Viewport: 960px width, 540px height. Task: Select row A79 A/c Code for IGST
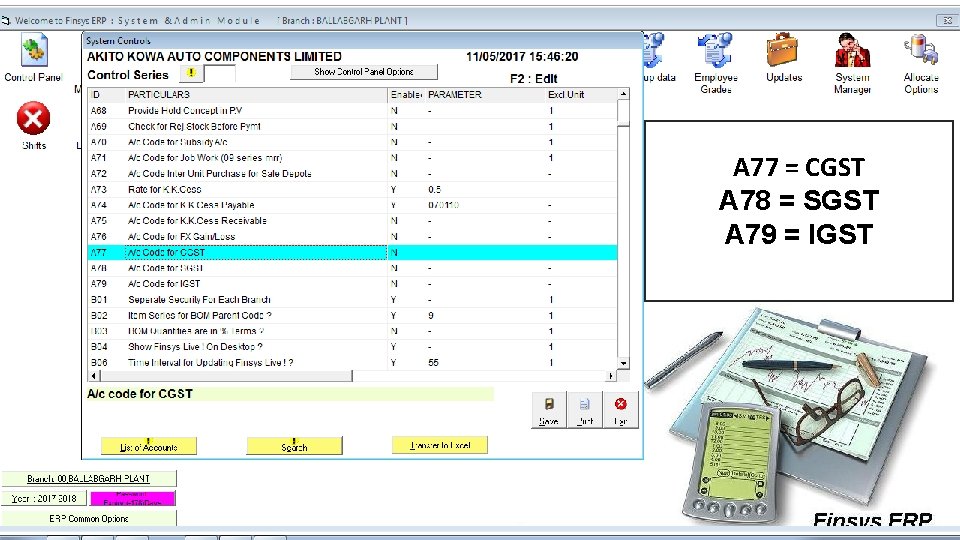(x=353, y=284)
